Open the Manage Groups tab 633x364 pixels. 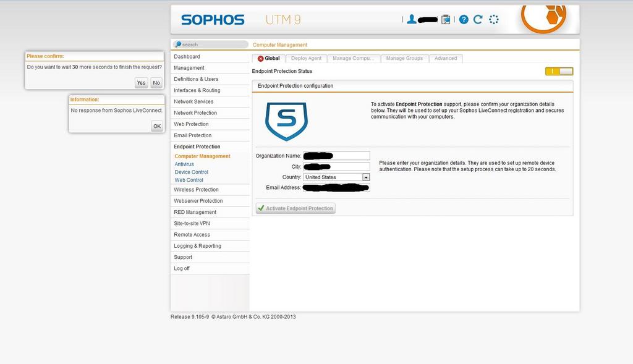404,59
